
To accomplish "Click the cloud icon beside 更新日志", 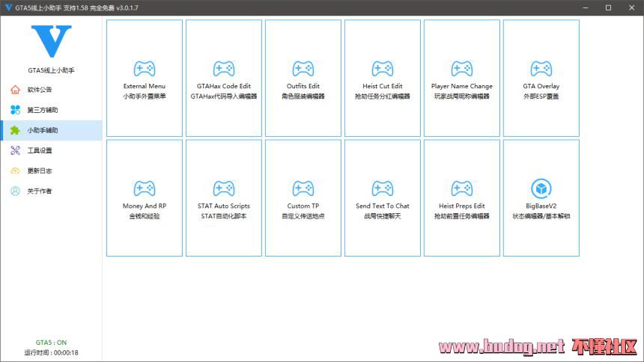I will coord(15,171).
